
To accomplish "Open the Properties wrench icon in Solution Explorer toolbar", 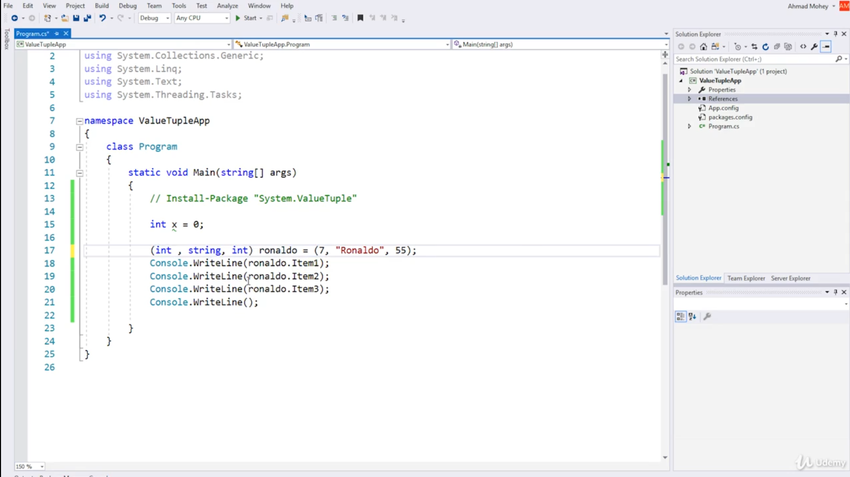I will click(814, 47).
